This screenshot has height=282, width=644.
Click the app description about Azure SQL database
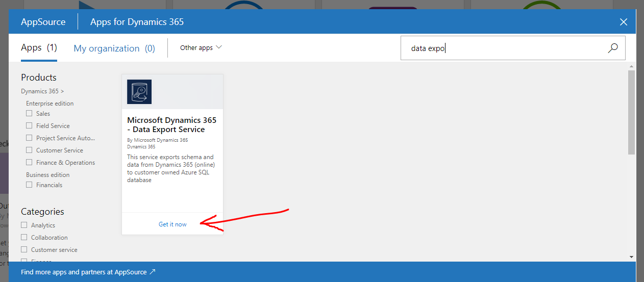170,169
